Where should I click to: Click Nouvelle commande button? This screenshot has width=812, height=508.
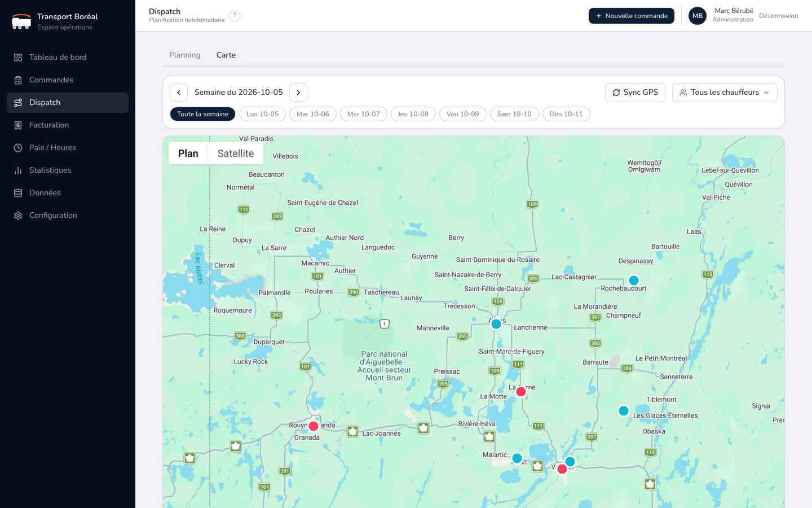(x=632, y=16)
